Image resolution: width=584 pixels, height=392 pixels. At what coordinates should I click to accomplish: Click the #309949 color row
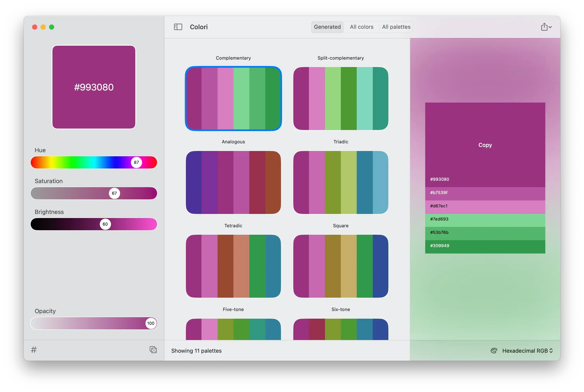click(485, 247)
